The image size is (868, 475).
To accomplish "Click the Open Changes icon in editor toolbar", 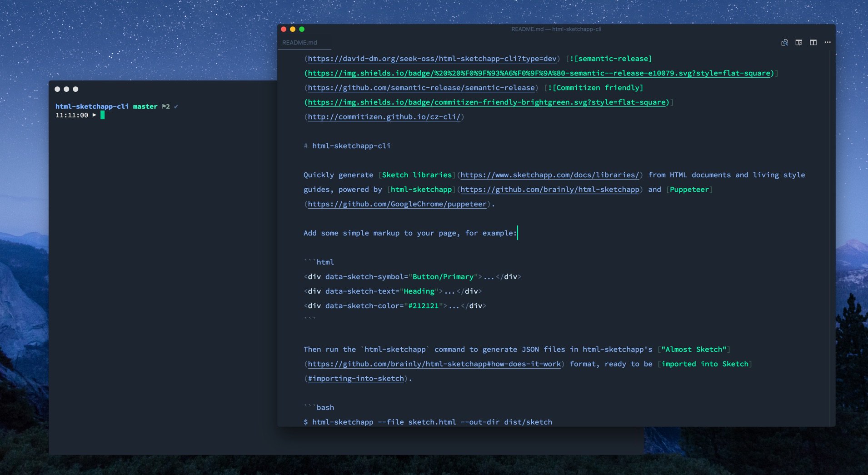I will [784, 42].
